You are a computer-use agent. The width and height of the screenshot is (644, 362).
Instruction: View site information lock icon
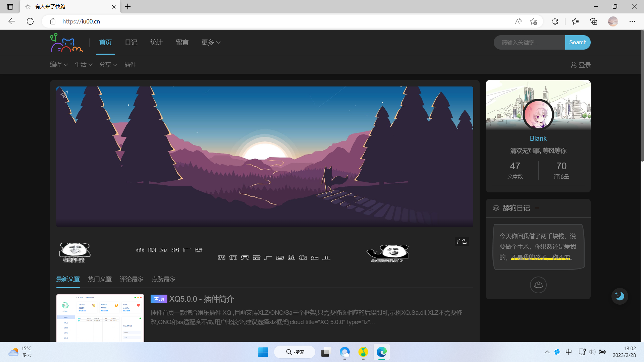click(53, 21)
